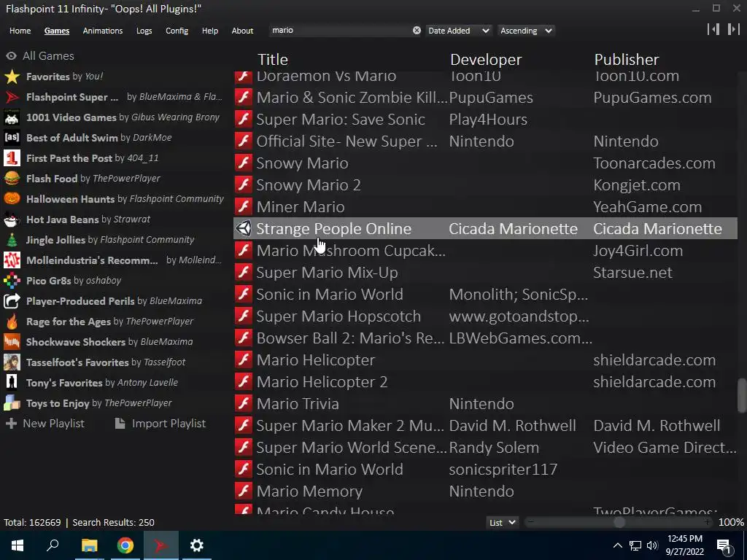Screen dimensions: 747x560
Task: Click the Pico Gr8s playlist icon
Action: pyautogui.click(x=12, y=281)
